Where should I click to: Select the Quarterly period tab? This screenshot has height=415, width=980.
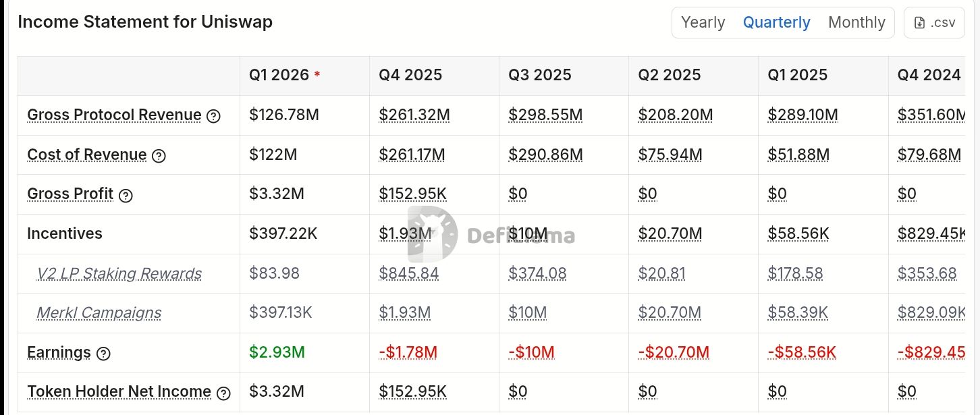tap(776, 23)
